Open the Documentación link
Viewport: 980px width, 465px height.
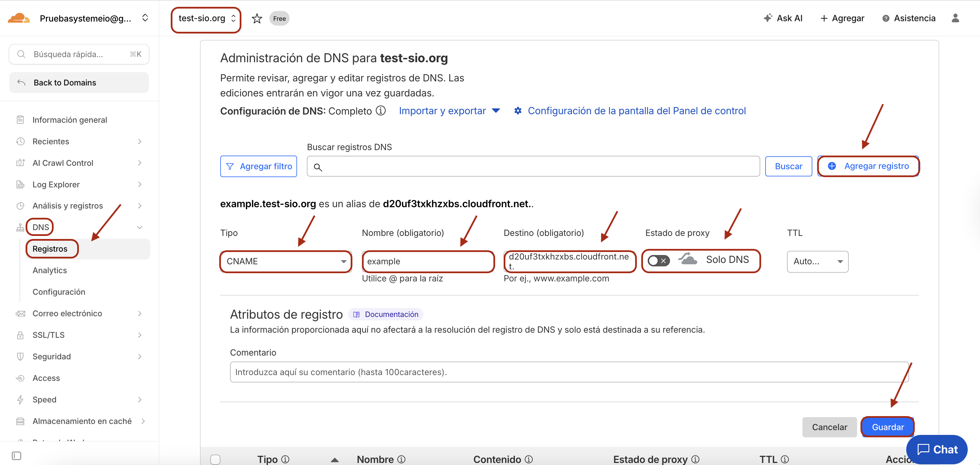(386, 314)
